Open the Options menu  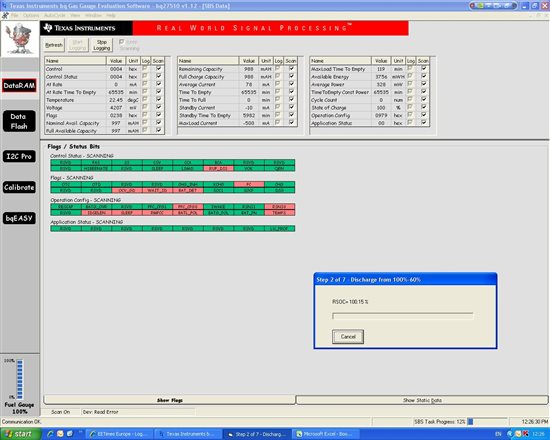(31, 15)
